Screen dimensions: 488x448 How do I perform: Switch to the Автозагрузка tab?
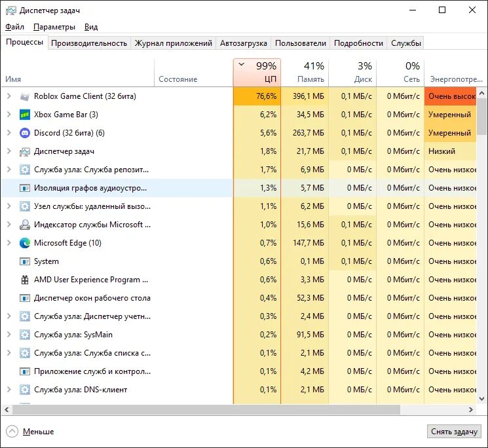pyautogui.click(x=244, y=43)
